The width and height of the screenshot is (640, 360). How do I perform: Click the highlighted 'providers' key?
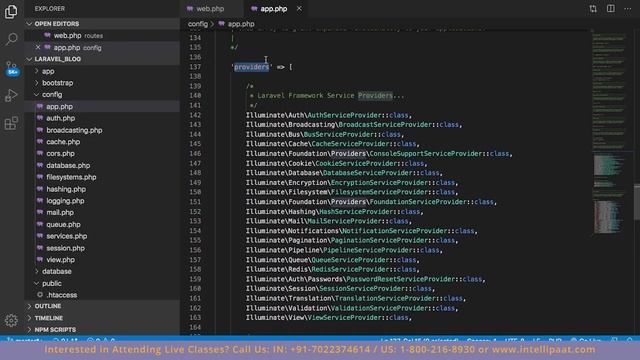coord(251,67)
